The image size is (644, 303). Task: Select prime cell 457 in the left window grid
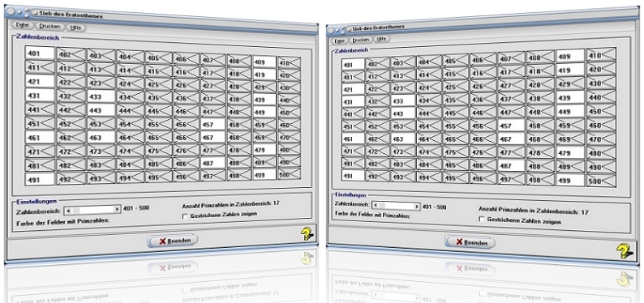coord(213,124)
